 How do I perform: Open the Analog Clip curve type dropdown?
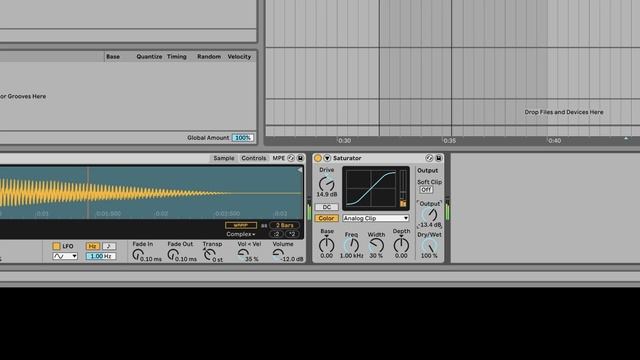pos(376,218)
